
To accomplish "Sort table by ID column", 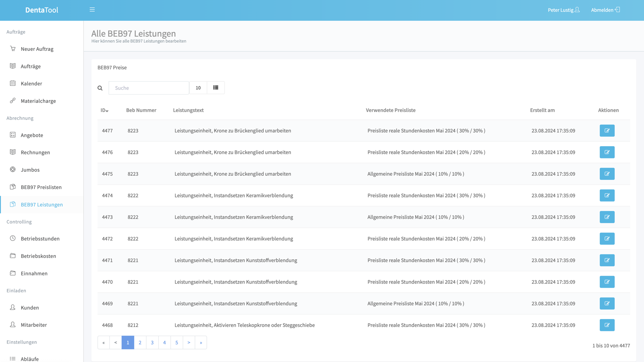I will [104, 110].
